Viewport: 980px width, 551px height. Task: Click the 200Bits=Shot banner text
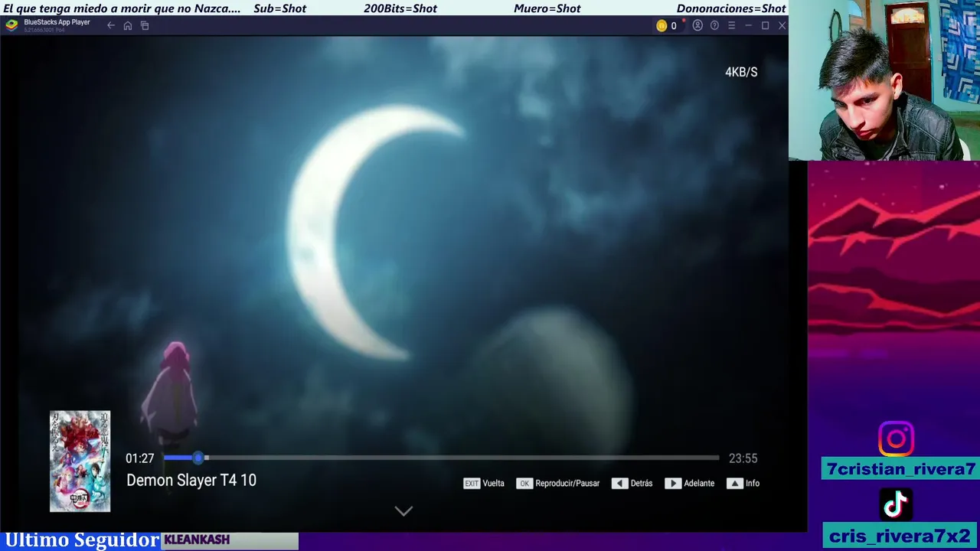400,8
